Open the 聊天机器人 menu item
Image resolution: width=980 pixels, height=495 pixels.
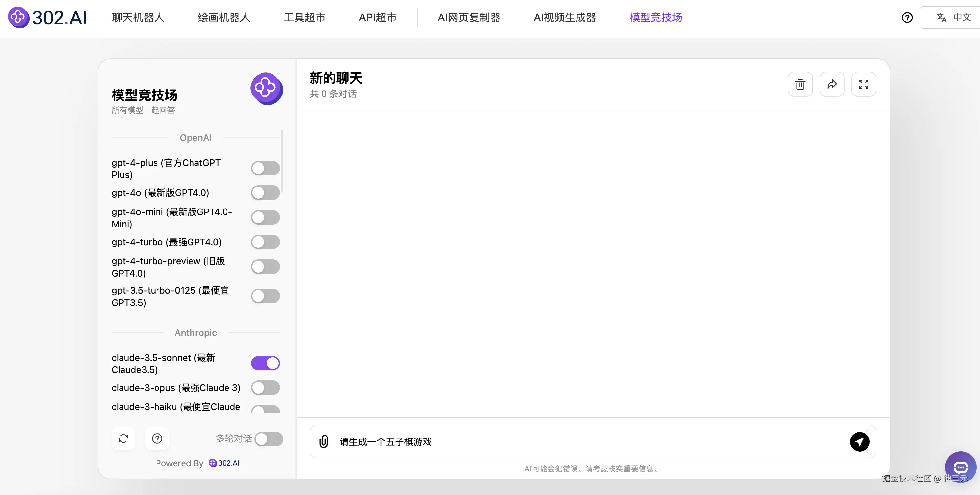coord(138,18)
